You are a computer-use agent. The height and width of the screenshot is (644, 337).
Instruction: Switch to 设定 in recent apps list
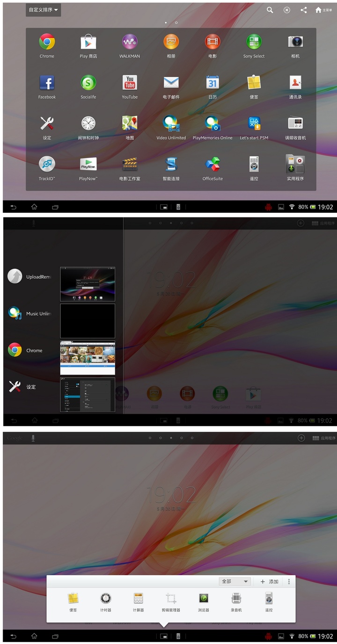point(22,387)
